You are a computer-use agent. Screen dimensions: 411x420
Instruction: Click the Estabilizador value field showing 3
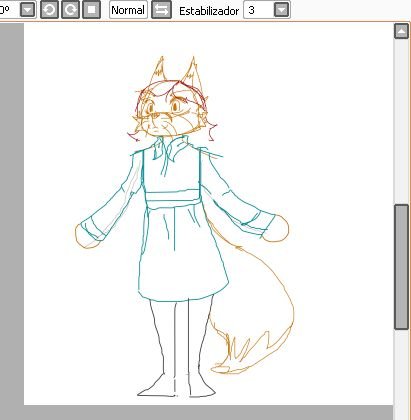pyautogui.click(x=259, y=10)
